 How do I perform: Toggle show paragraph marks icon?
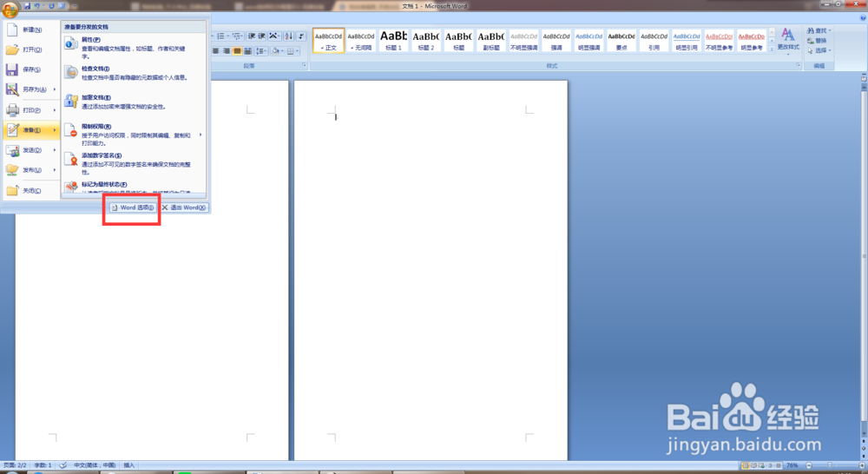pyautogui.click(x=301, y=36)
